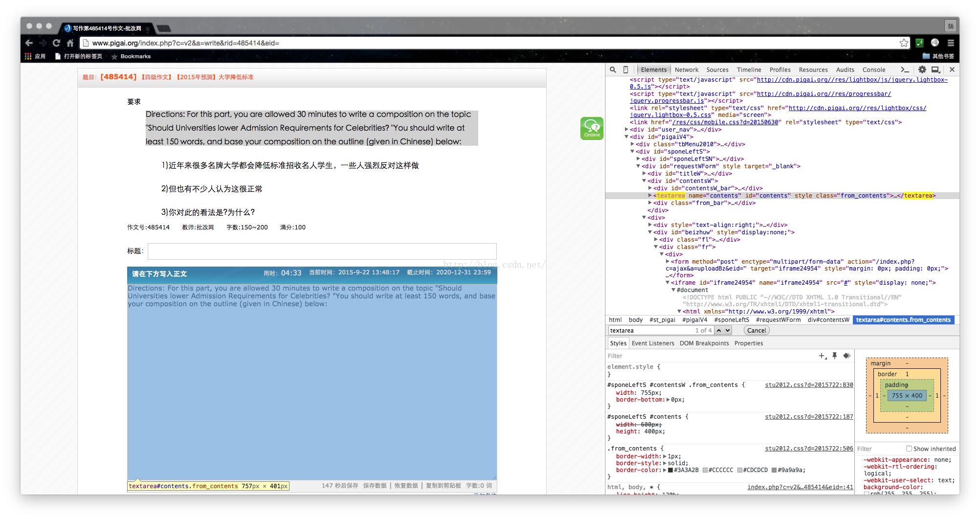This screenshot has height=519, width=980.
Task: Open the Properties pane tab
Action: tap(749, 343)
